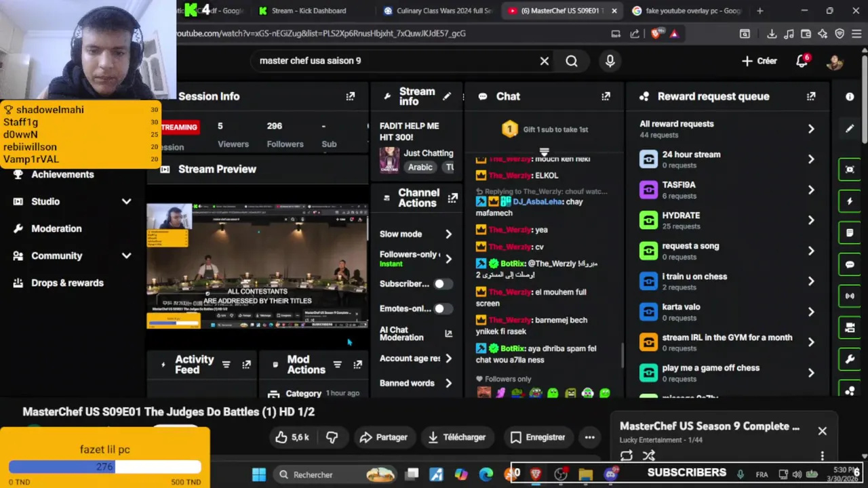Open YouTube voice search microphone
Screen dimensions: 868x488
(x=610, y=61)
